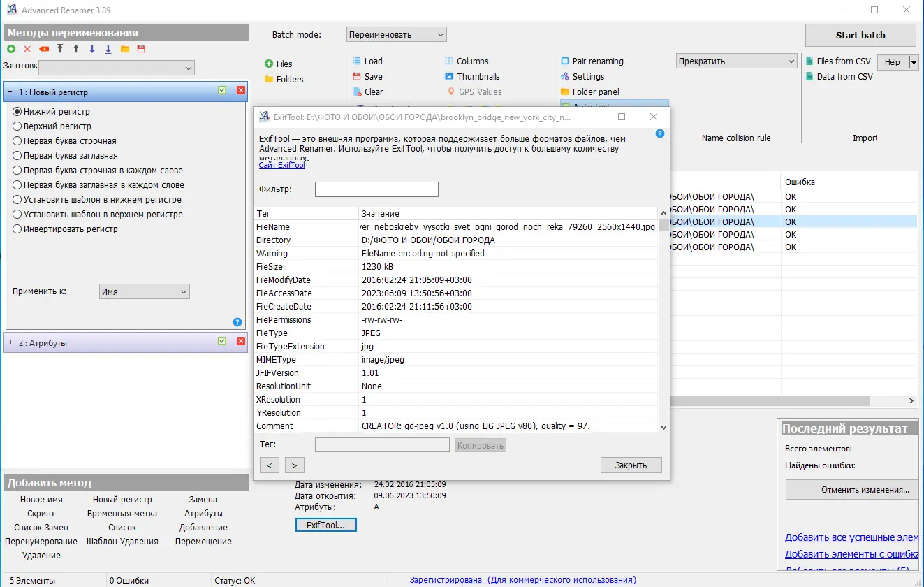The image size is (924, 587).
Task: Move the method to the top
Action: click(x=60, y=49)
